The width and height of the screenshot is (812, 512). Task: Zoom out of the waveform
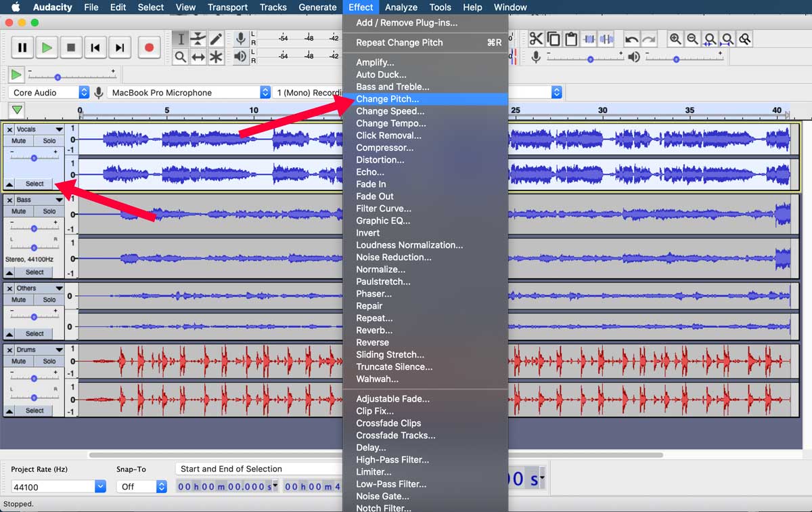click(x=693, y=39)
